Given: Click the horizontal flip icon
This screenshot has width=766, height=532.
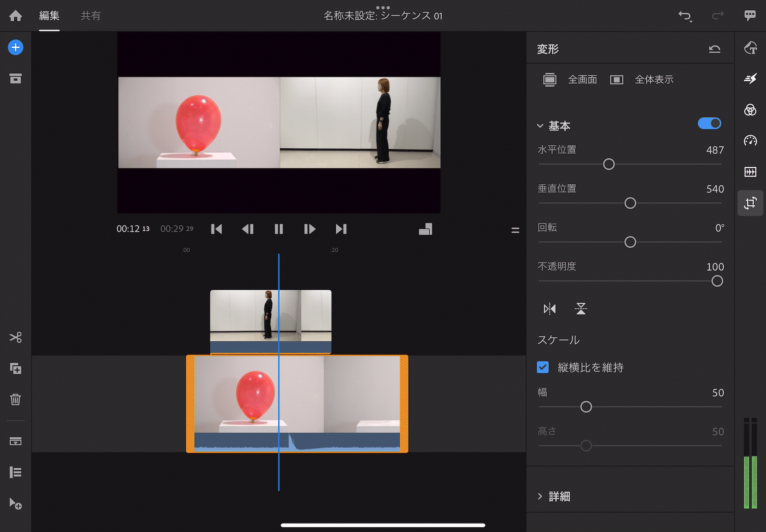Looking at the screenshot, I should (549, 309).
